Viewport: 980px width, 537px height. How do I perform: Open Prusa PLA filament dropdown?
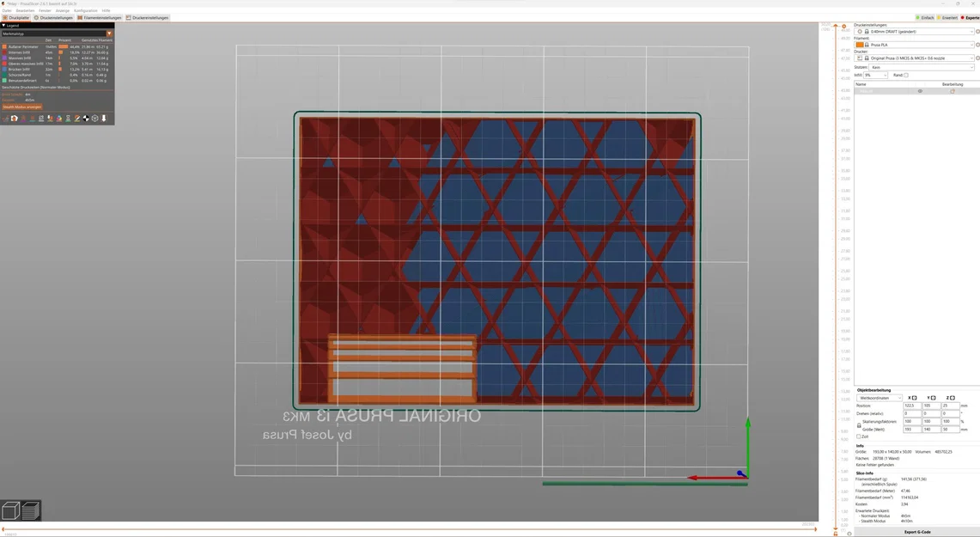pos(914,45)
